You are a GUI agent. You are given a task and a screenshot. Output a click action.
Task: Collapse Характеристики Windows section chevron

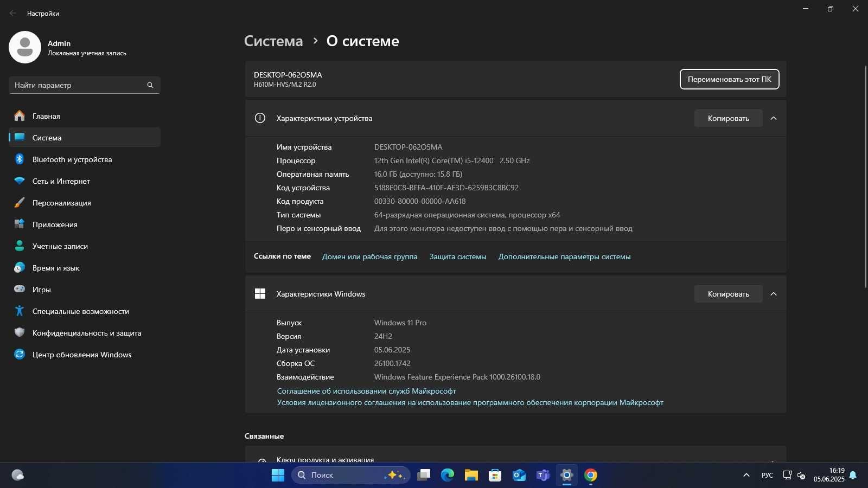pos(774,294)
